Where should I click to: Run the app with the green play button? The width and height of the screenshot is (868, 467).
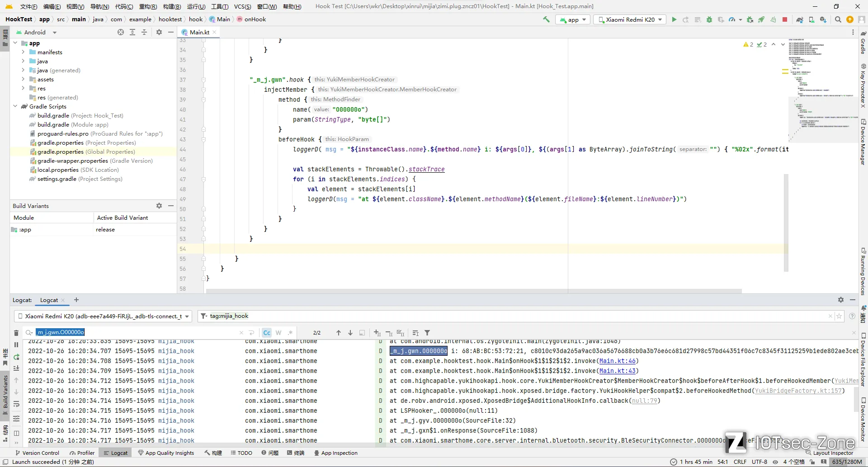674,19
